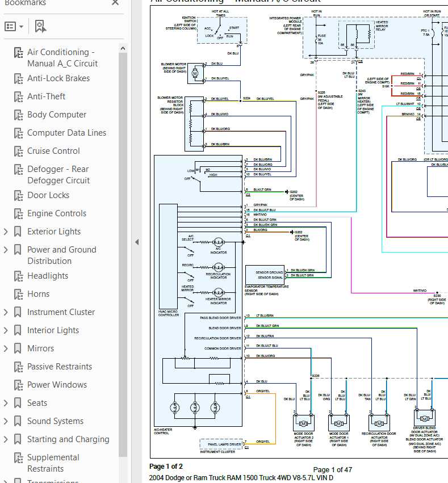This screenshot has height=483, width=448.
Task: Open the Interior Lights bookmark
Action: (53, 330)
